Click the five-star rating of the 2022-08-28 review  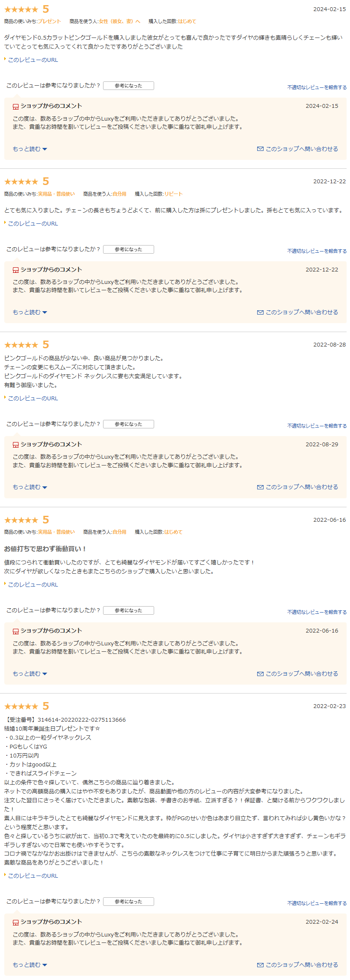pyautogui.click(x=21, y=345)
